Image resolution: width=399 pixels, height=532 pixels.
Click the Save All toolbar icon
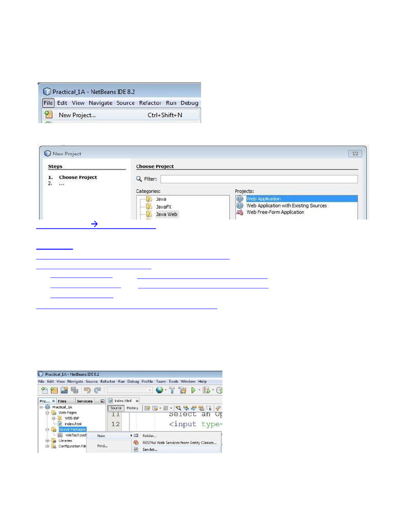(75, 390)
